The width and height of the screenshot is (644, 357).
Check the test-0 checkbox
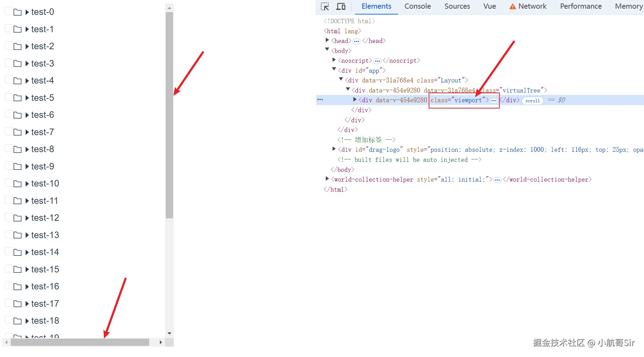coord(9,11)
